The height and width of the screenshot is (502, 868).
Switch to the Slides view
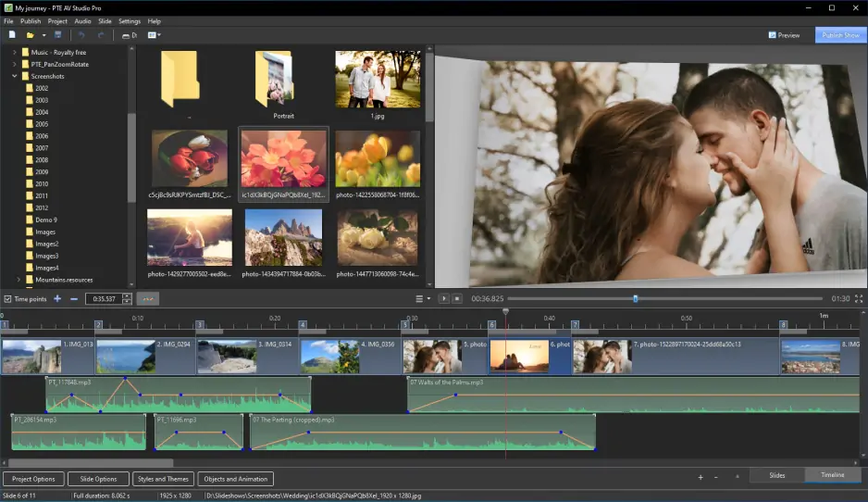tap(776, 475)
